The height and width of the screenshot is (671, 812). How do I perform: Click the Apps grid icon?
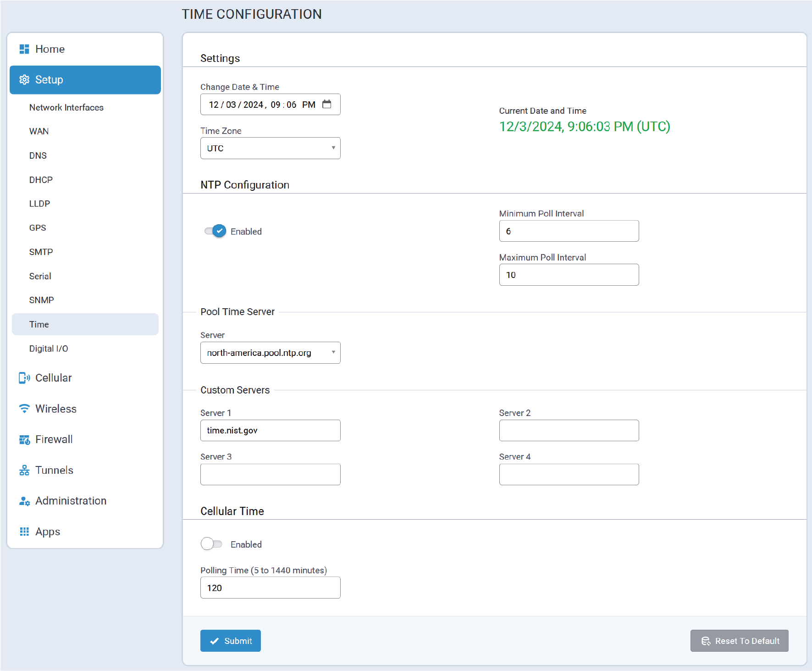click(x=24, y=532)
